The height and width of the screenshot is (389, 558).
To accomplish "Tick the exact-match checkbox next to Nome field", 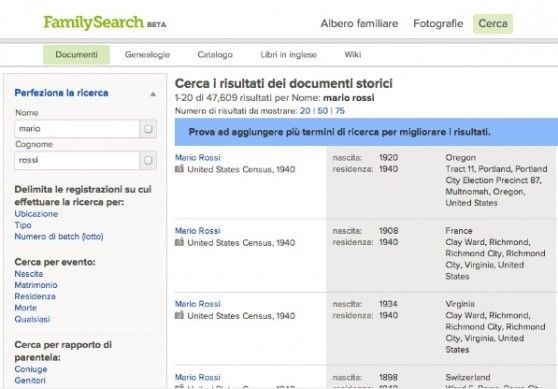I will 148,129.
